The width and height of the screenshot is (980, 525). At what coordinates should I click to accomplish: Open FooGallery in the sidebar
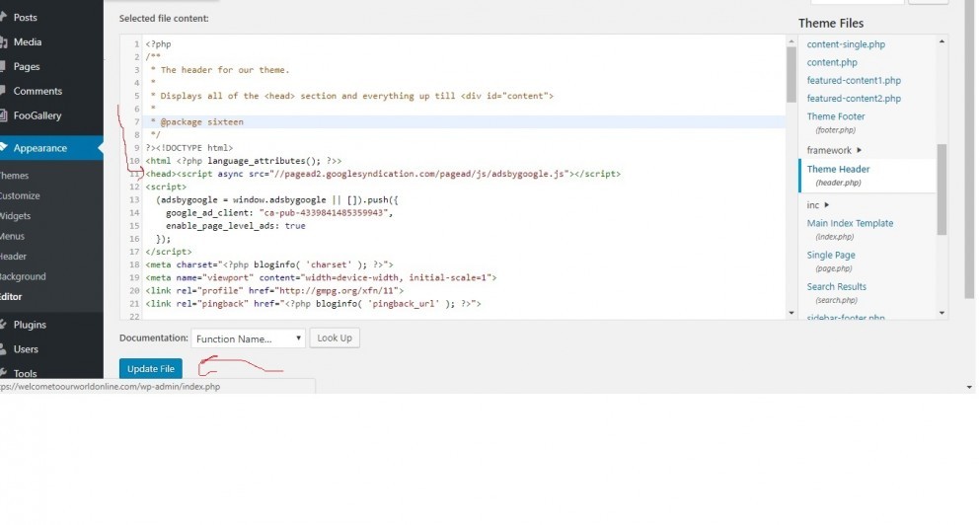pos(37,115)
